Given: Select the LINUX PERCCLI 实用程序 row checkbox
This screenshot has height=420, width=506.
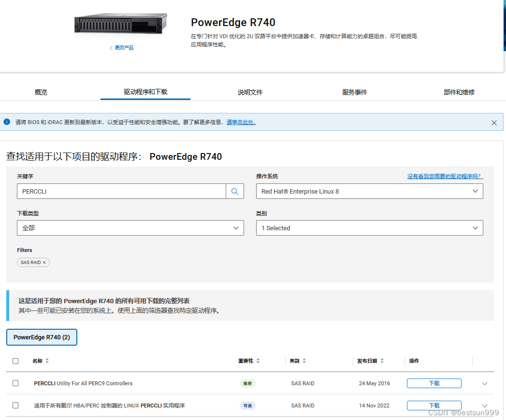Looking at the screenshot, I should point(15,405).
